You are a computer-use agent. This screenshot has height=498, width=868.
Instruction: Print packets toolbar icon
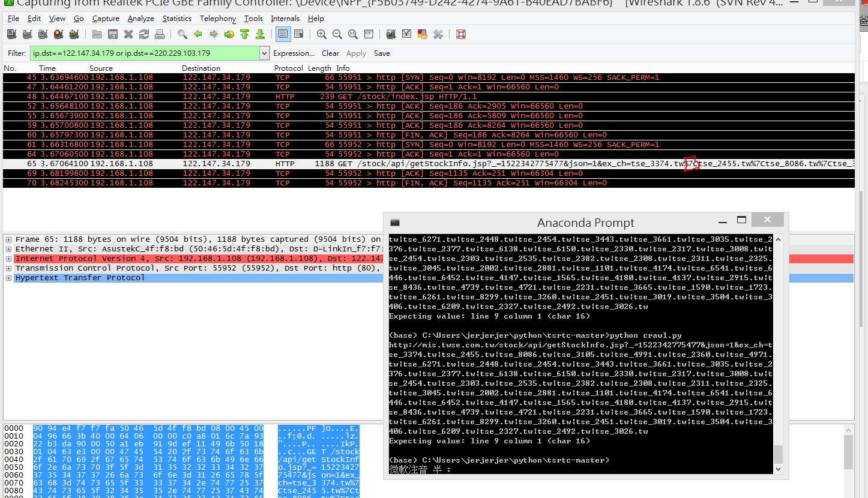point(160,34)
